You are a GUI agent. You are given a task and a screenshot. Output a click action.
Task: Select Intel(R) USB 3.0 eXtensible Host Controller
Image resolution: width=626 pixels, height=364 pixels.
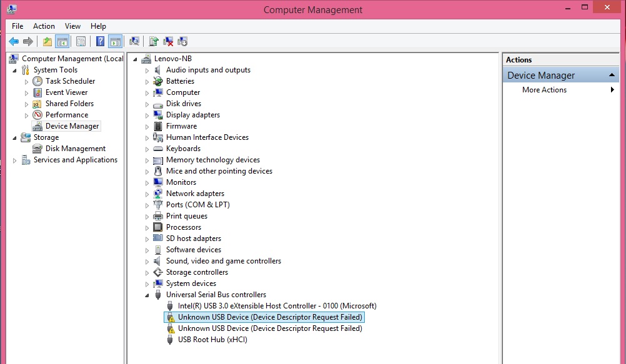(277, 306)
